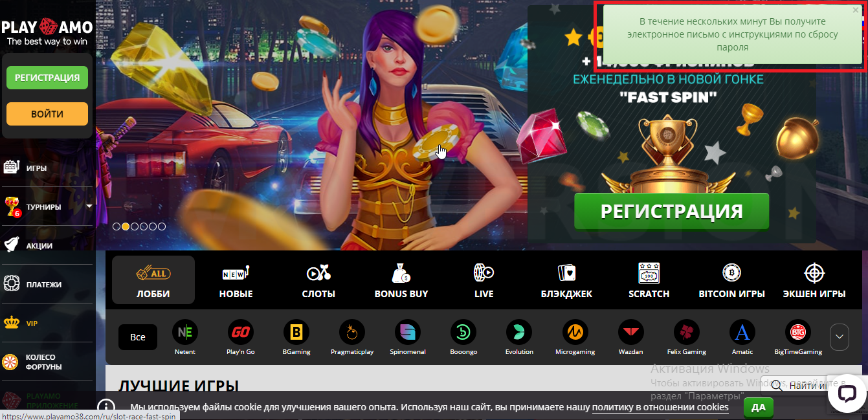The height and width of the screenshot is (420, 868).
Task: Open the политику в отношении cookies link
Action: tap(660, 407)
